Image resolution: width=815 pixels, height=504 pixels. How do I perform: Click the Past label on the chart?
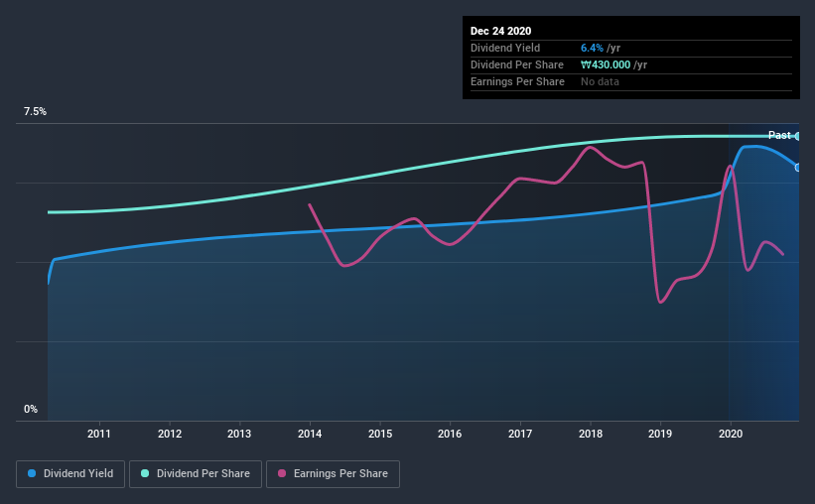(779, 135)
